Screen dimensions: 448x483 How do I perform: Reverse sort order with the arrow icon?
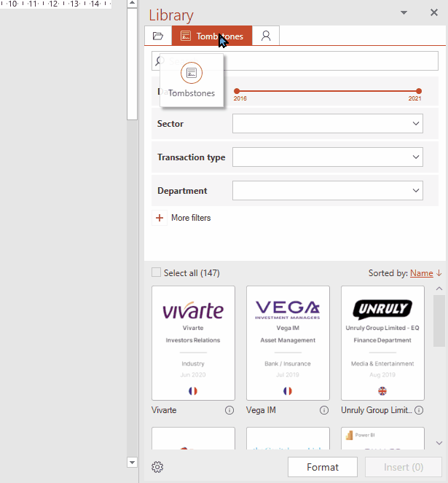(x=439, y=273)
